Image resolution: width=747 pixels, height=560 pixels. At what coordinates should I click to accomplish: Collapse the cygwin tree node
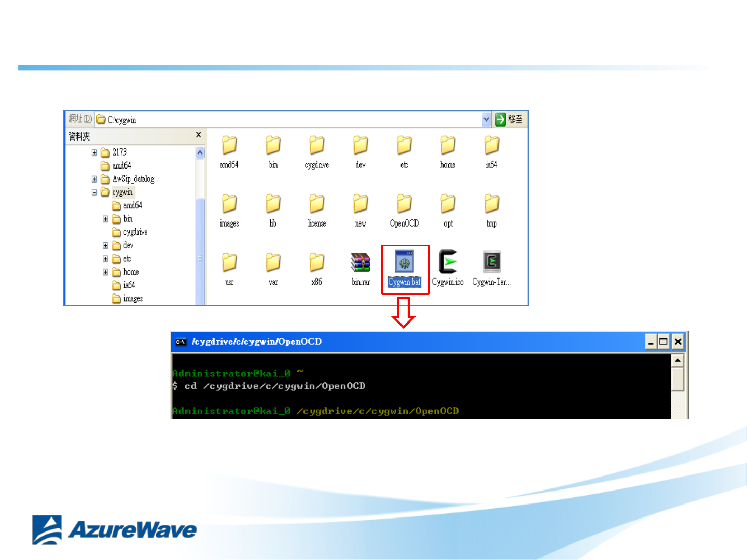point(94,192)
